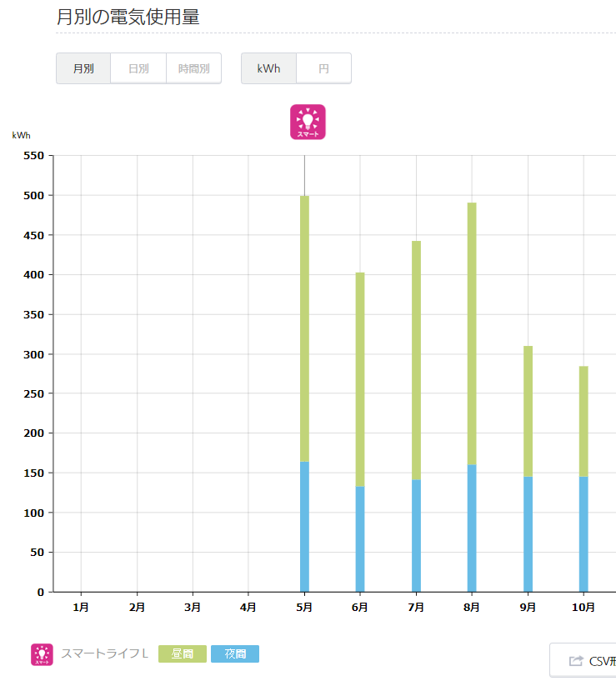
Task: Click the 9月 nighttime blue bar
Action: 528,534
